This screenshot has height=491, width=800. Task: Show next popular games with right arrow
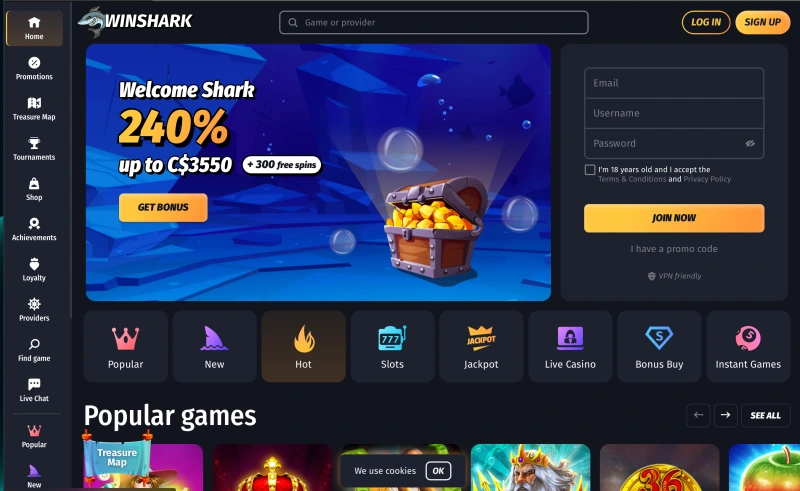click(x=726, y=415)
